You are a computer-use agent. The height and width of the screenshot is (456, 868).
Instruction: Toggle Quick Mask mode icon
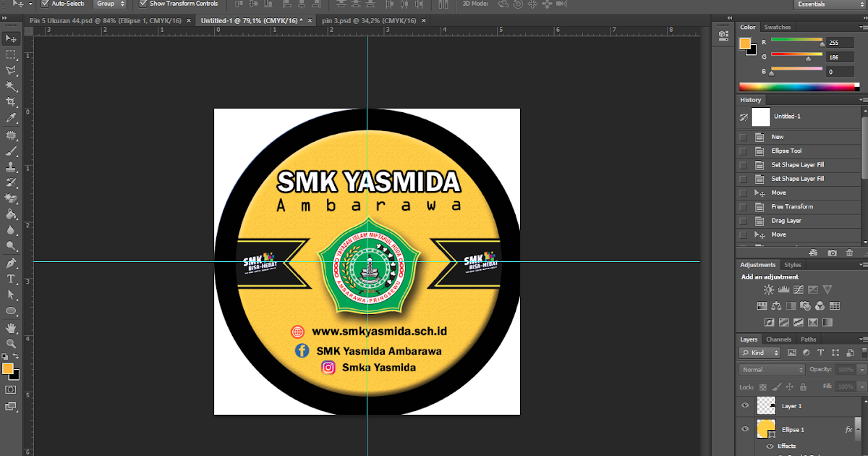(11, 389)
